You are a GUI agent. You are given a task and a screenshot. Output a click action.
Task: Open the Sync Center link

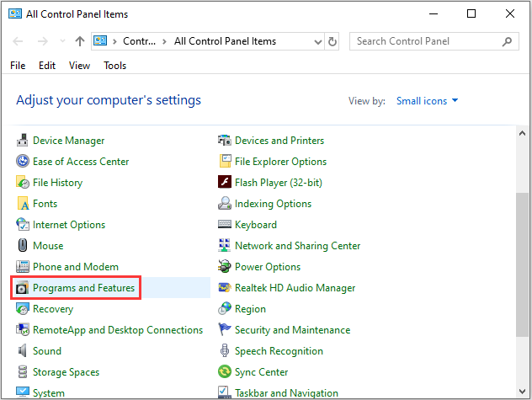261,372
